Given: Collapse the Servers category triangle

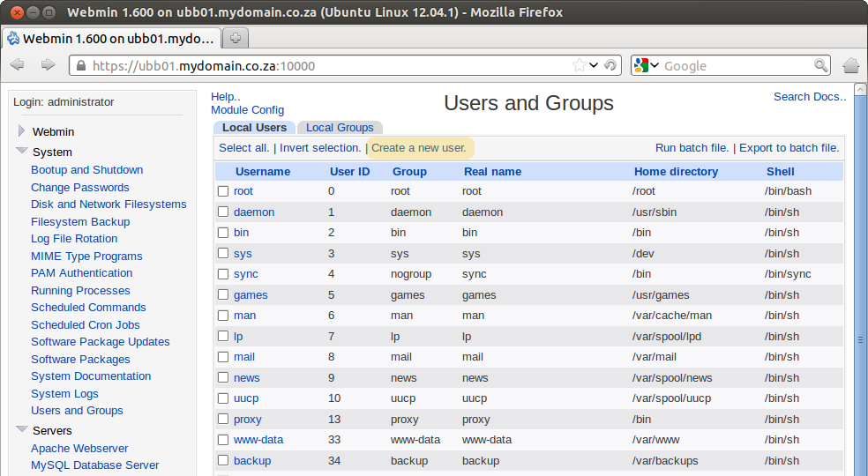Looking at the screenshot, I should point(22,429).
